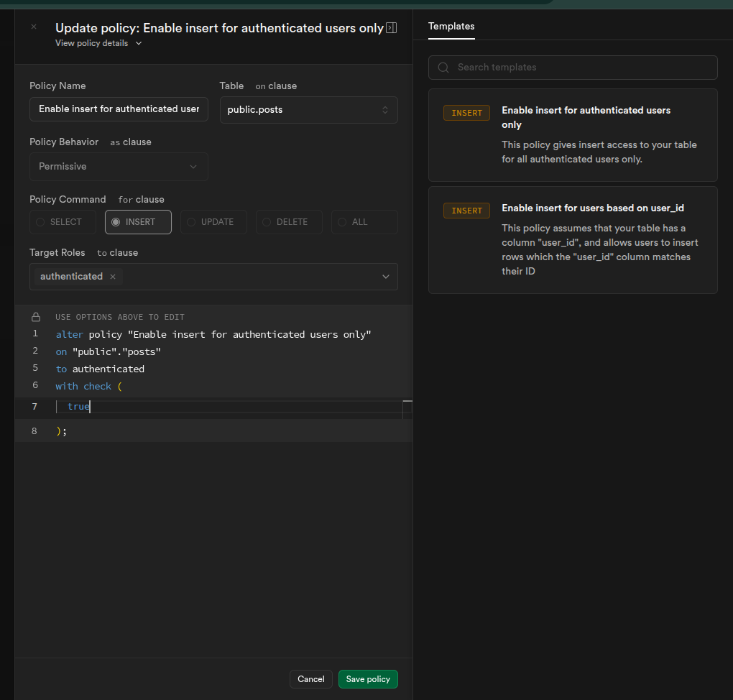Expand the Target Roles dropdown arrow
733x700 pixels.
point(385,277)
